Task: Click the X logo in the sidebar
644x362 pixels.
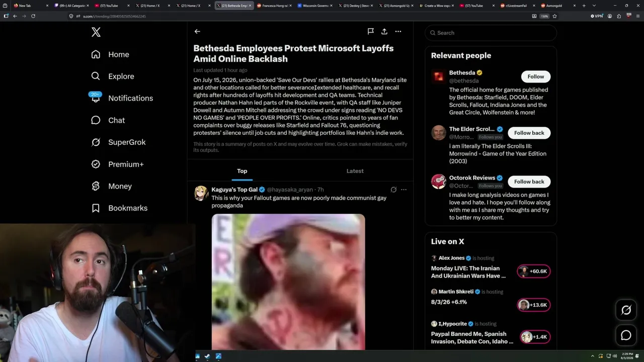Action: [x=96, y=33]
